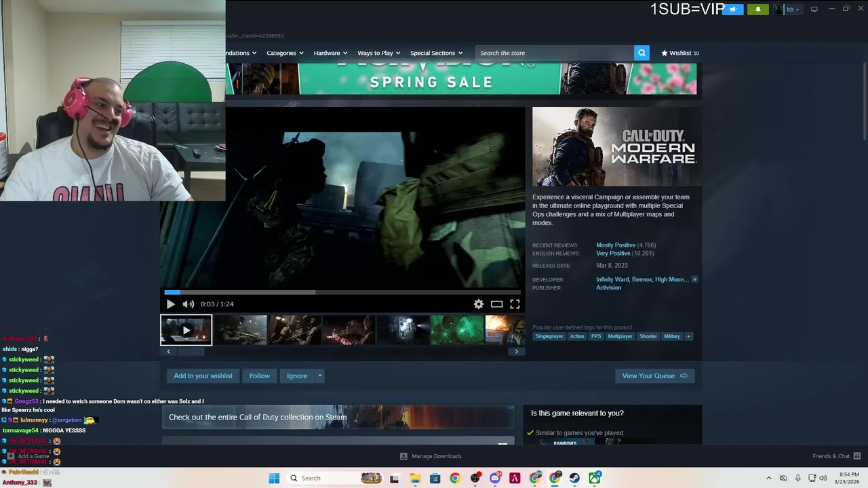Expand developer list with plus button
The image size is (868, 488).
tap(694, 279)
